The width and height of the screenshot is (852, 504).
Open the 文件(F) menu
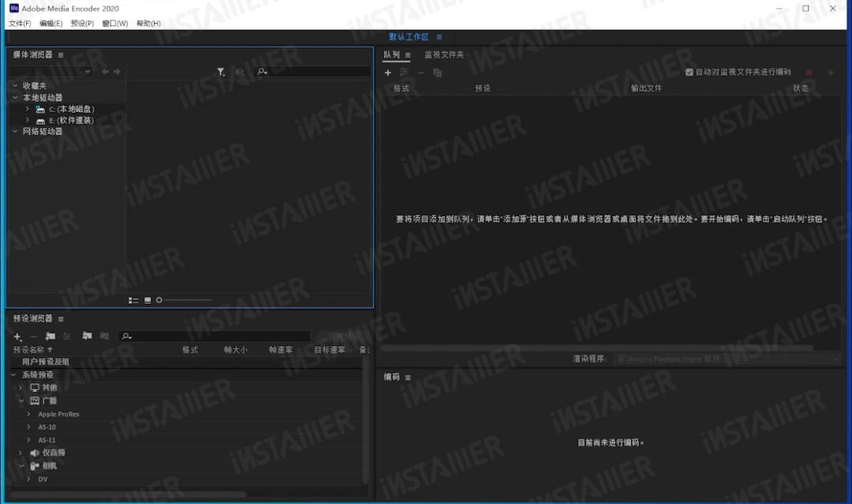pos(20,24)
